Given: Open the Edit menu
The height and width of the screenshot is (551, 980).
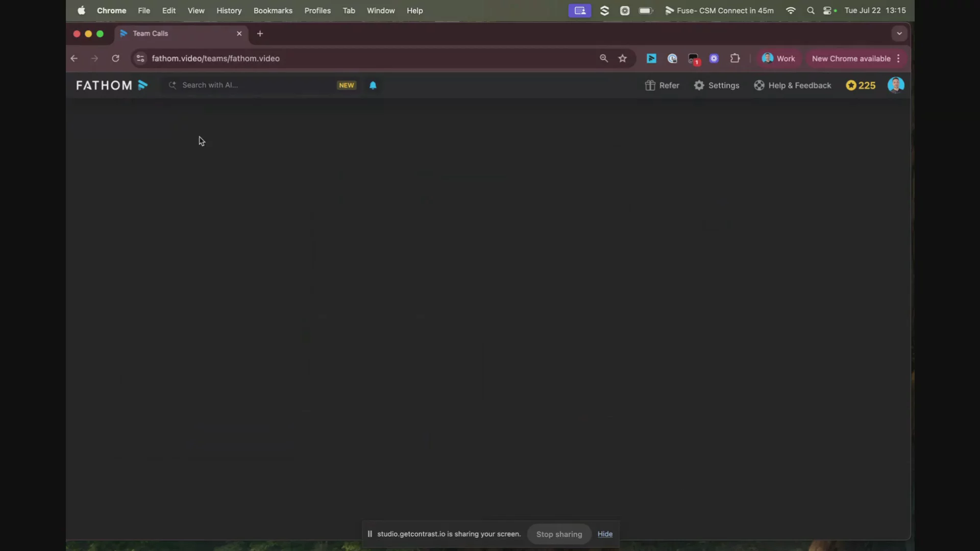Looking at the screenshot, I should coord(169,10).
